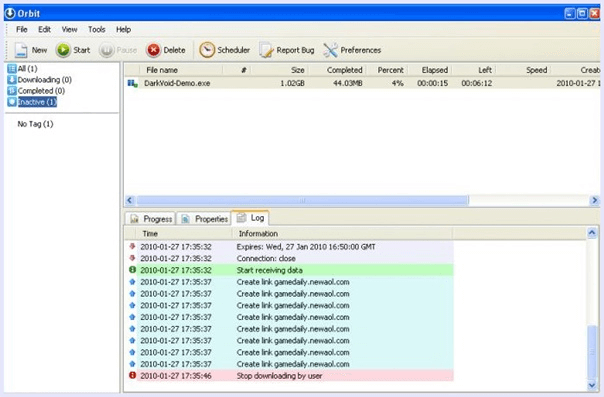Screen dimensions: 604x397
Task: Select the 'No Tag (1)' entry
Action: [x=35, y=124]
